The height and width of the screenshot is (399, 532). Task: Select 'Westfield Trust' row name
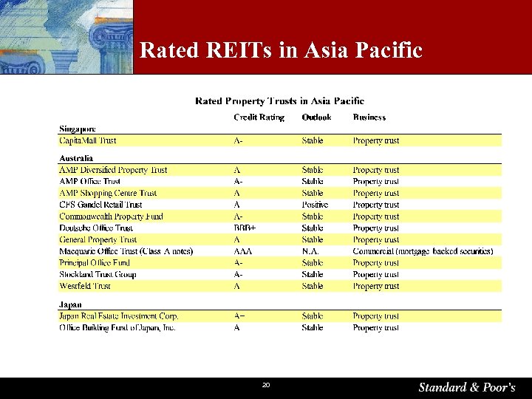click(x=85, y=286)
